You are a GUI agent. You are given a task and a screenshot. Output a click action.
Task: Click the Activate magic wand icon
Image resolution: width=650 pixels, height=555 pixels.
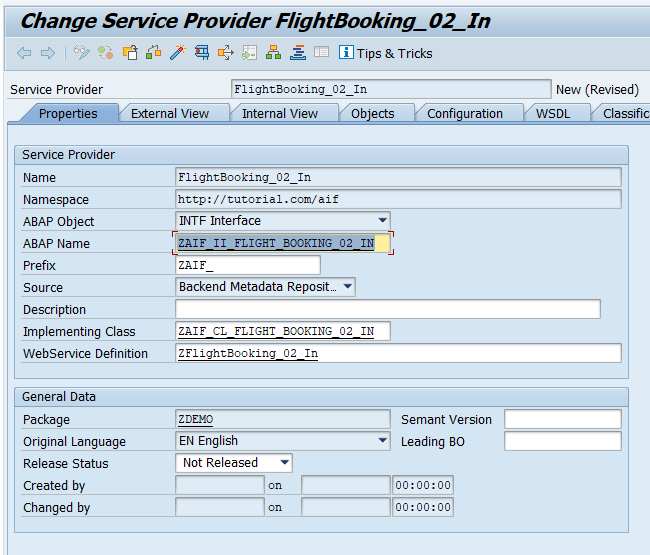tap(178, 53)
